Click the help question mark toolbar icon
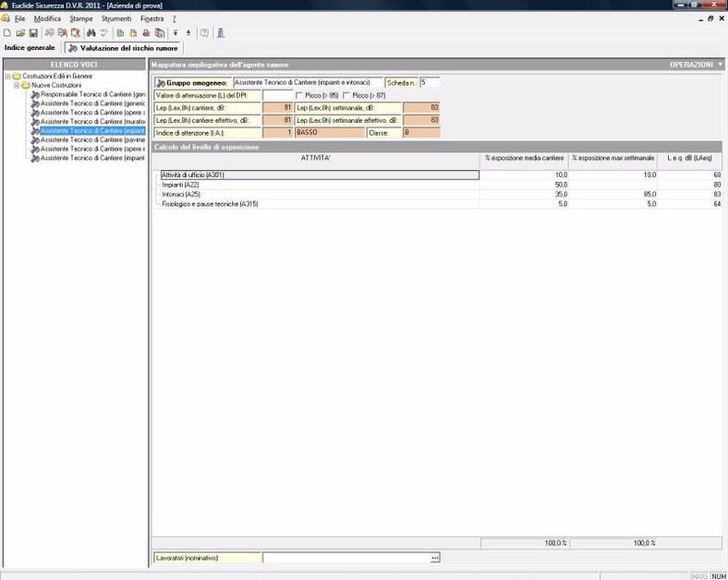Viewport: 728px width, 580px height. coord(204,32)
